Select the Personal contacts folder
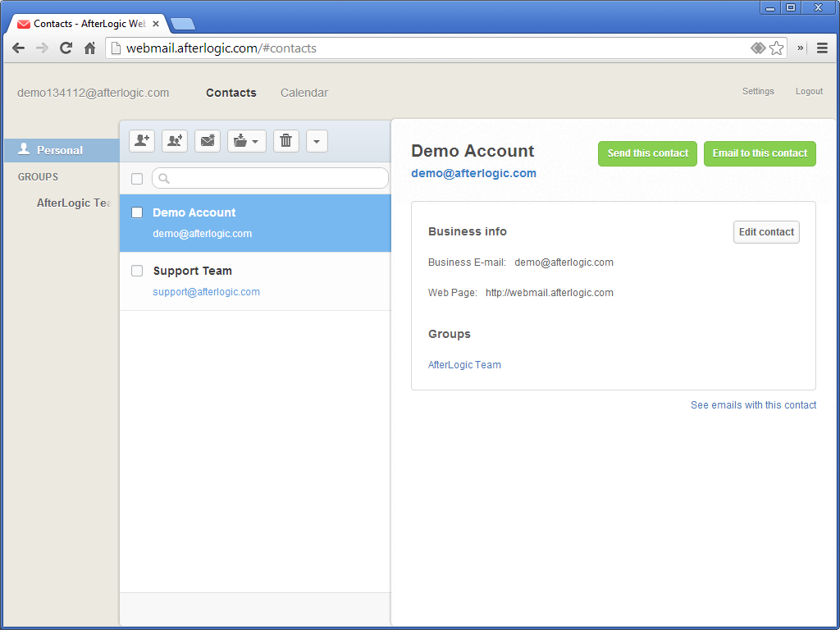The height and width of the screenshot is (630, 840). [62, 150]
